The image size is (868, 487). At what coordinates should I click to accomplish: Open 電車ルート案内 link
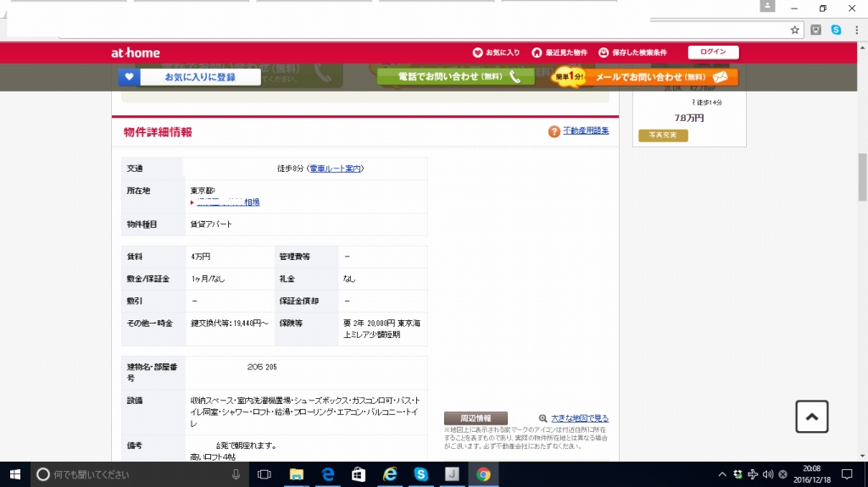point(335,169)
